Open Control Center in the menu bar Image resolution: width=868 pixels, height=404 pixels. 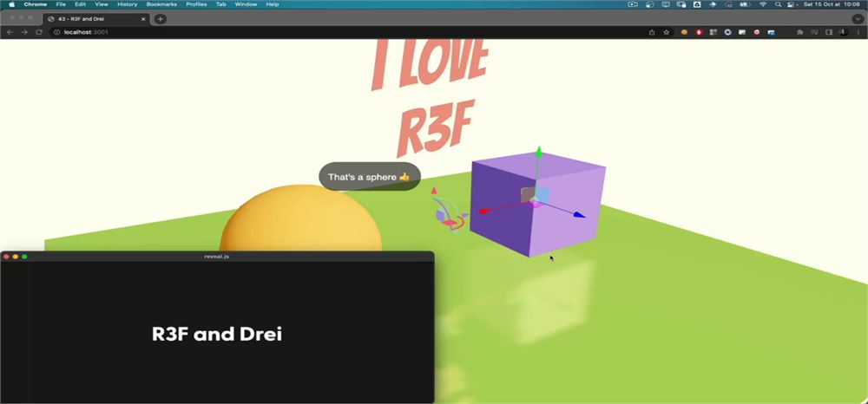pos(792,4)
